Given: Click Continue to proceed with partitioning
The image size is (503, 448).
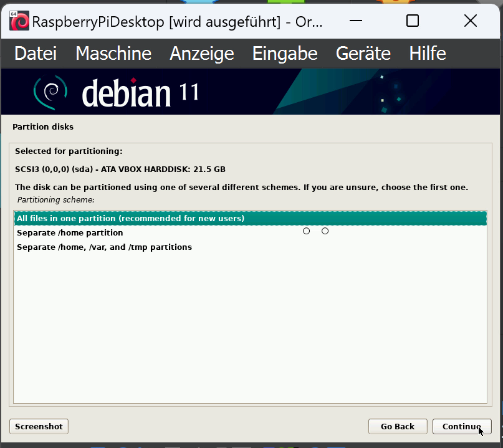Looking at the screenshot, I should 462,427.
